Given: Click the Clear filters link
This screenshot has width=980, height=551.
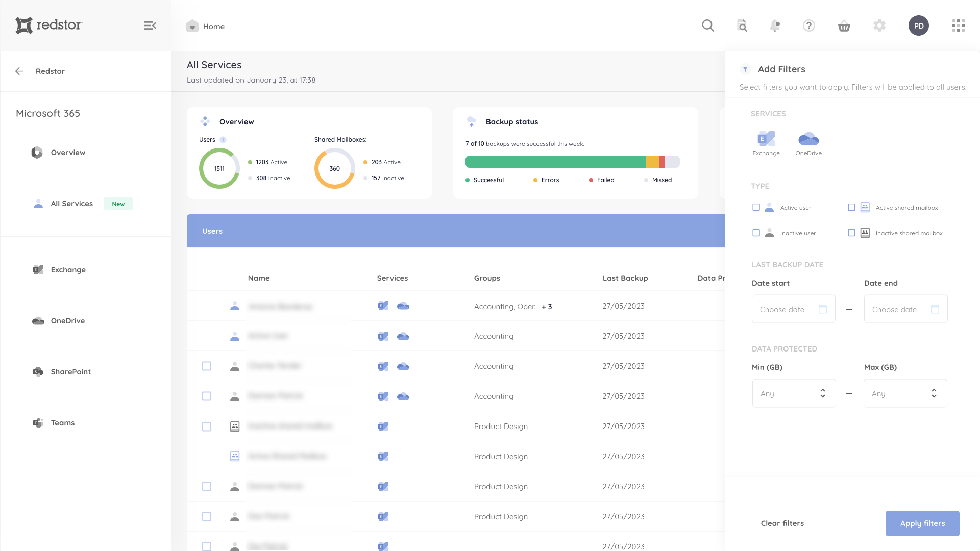Looking at the screenshot, I should [782, 523].
